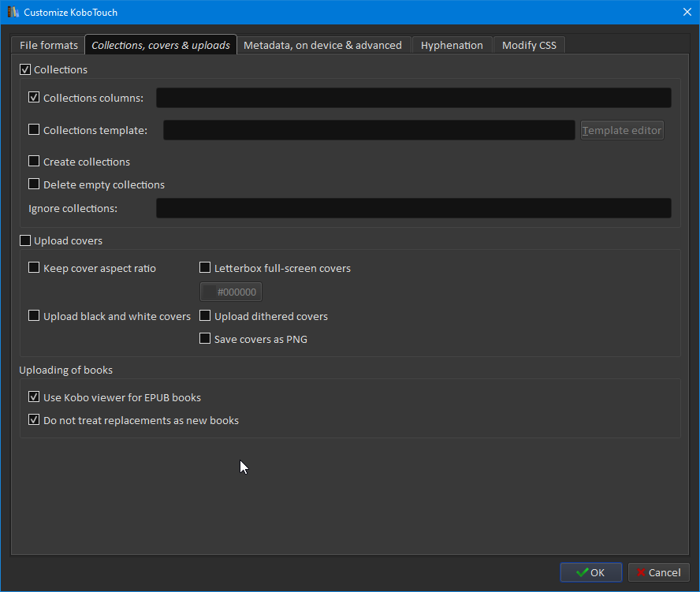700x592 pixels.
Task: Open the Template editor button
Action: click(622, 130)
